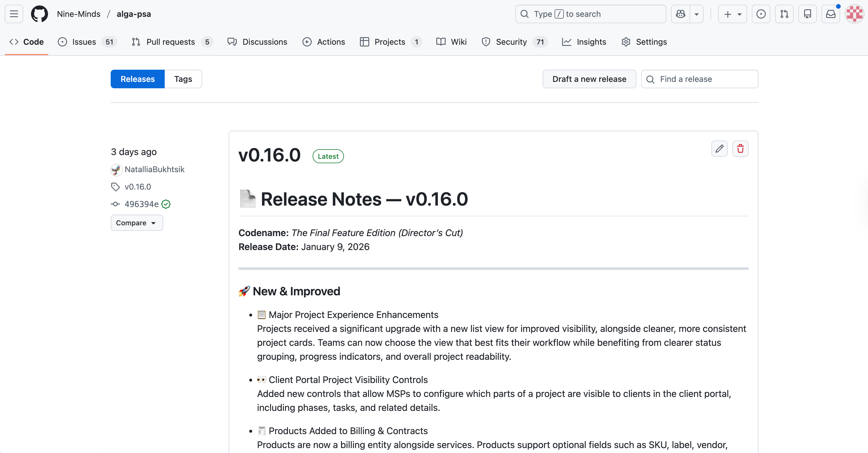This screenshot has height=453, width=868.
Task: Click the GitHub logo home icon
Action: click(40, 14)
